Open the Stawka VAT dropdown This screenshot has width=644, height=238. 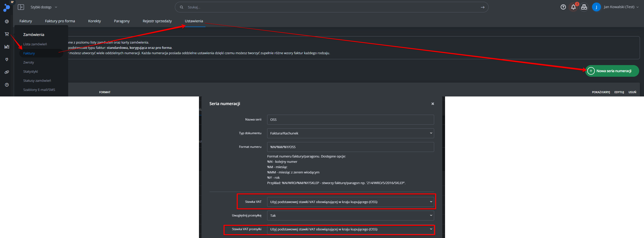[350, 202]
